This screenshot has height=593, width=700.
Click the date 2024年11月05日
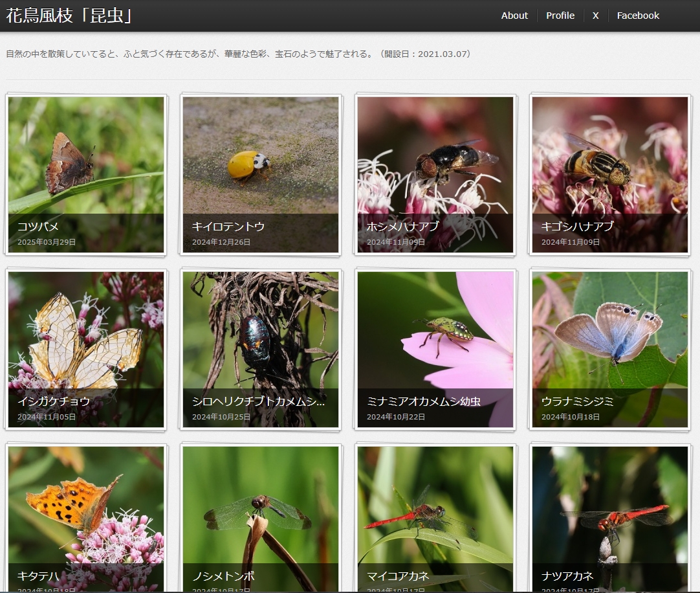(x=47, y=416)
